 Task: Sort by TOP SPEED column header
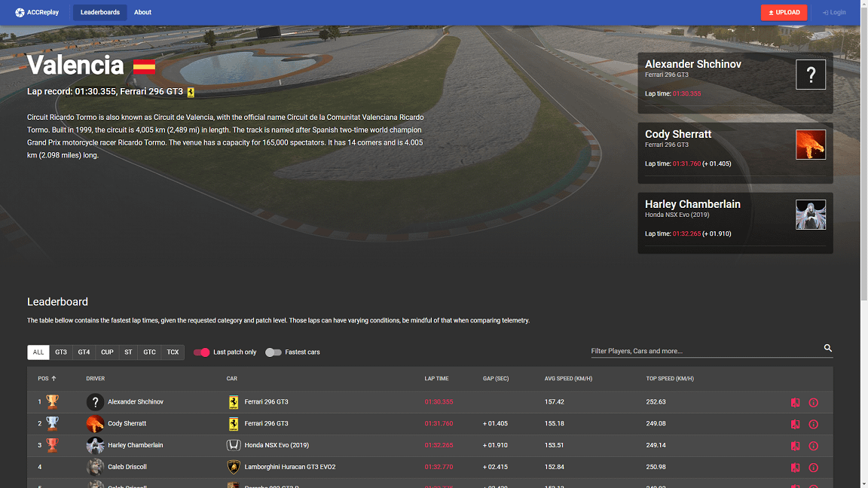click(x=670, y=379)
